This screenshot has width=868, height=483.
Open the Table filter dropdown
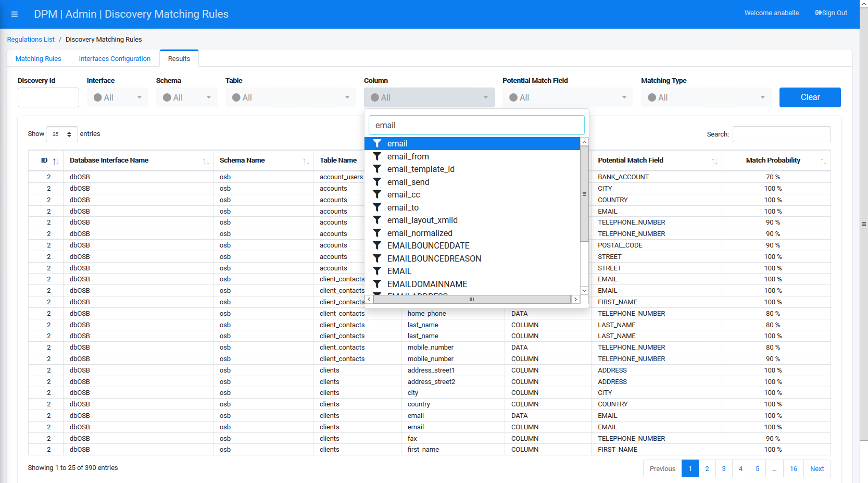point(291,97)
